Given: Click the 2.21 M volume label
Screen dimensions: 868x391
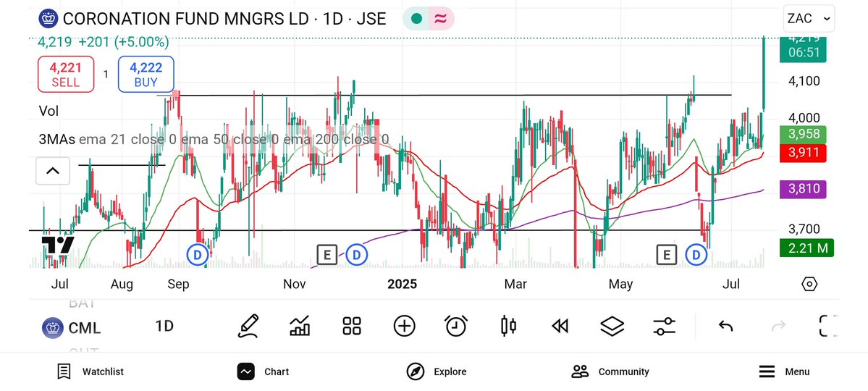Looking at the screenshot, I should click(x=806, y=248).
